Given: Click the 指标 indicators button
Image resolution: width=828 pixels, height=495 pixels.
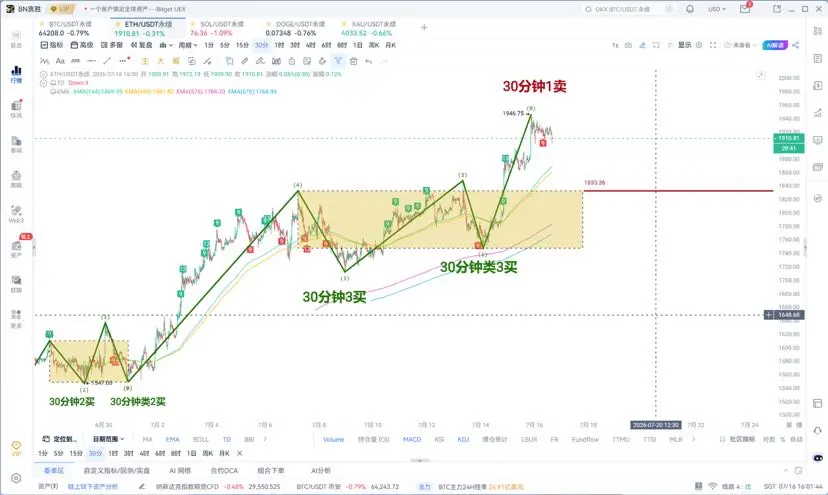Looking at the screenshot, I should pos(52,45).
